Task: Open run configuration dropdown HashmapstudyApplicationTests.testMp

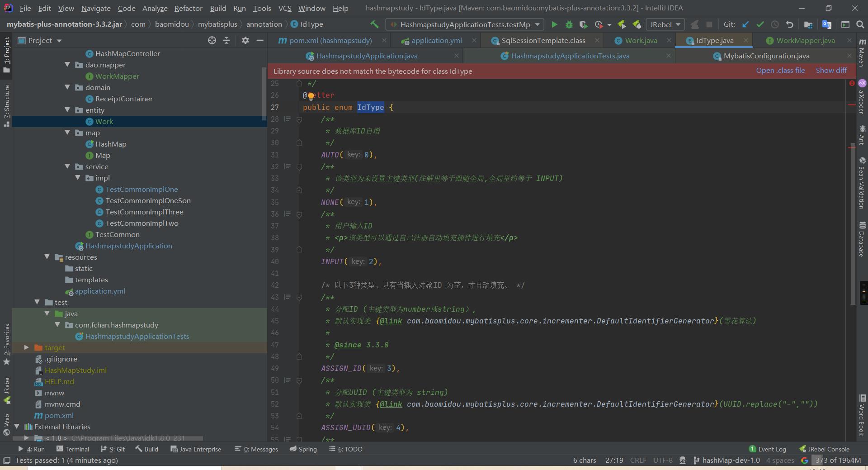Action: click(465, 24)
